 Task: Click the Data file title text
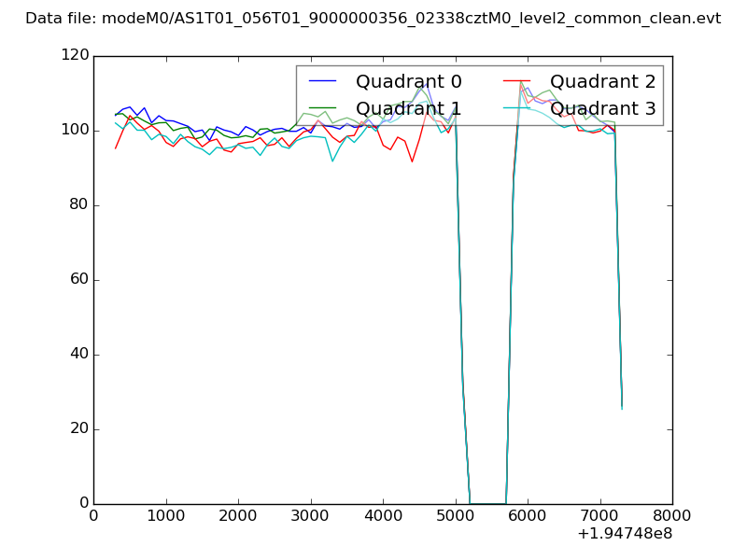(373, 19)
